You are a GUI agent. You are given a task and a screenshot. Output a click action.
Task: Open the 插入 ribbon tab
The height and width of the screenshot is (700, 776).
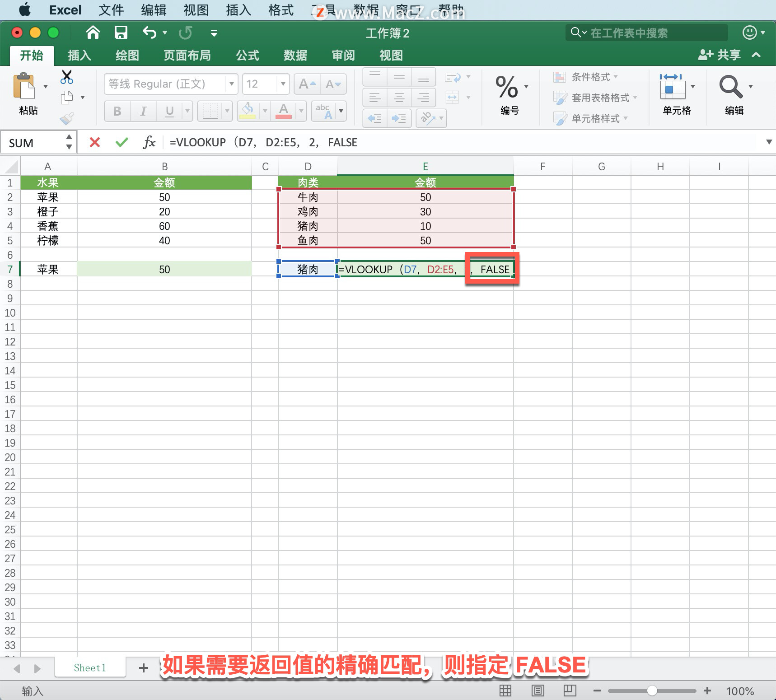pos(79,56)
